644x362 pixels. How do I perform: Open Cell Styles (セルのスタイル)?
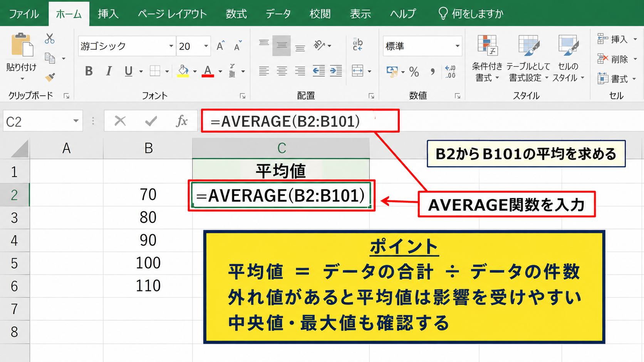pos(568,58)
